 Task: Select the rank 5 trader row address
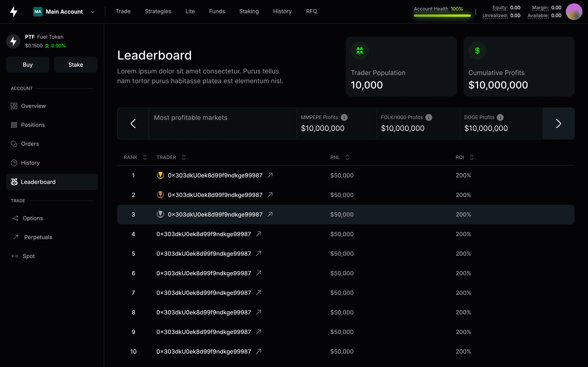point(204,254)
